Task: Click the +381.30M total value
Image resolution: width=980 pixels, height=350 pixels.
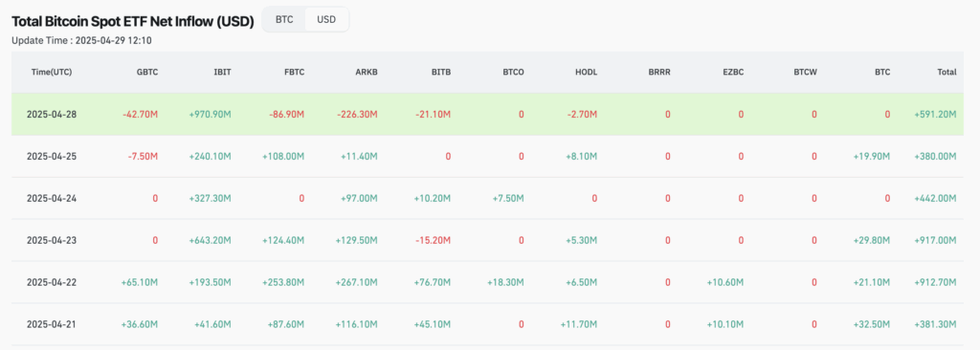Action: click(936, 324)
